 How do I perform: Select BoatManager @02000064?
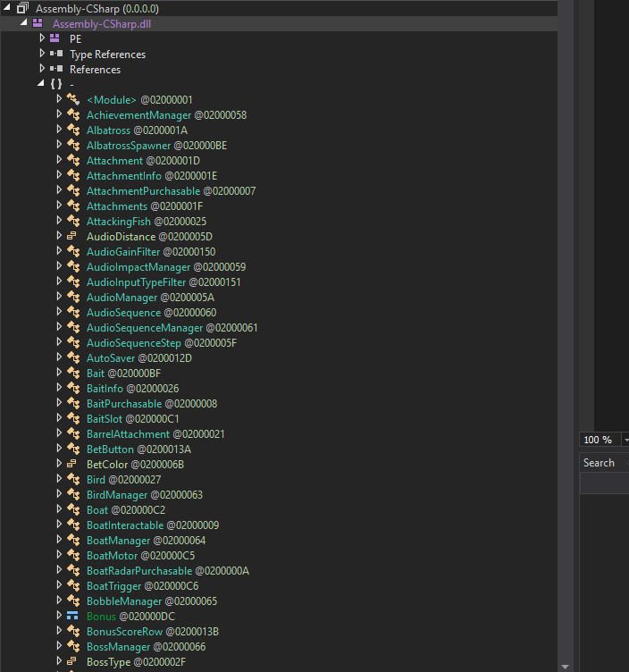pos(146,541)
